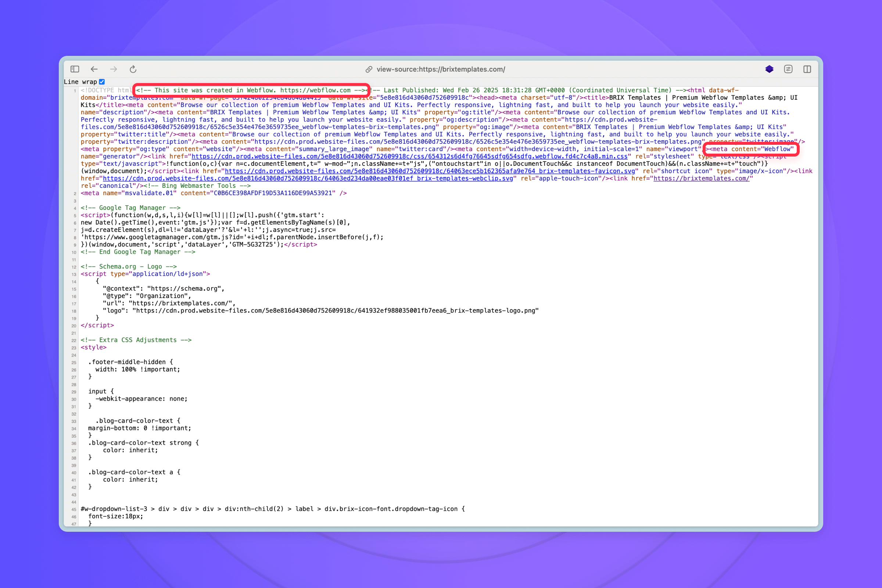Click the 'margin-bottom: 0 !important;' rule

pos(140,428)
